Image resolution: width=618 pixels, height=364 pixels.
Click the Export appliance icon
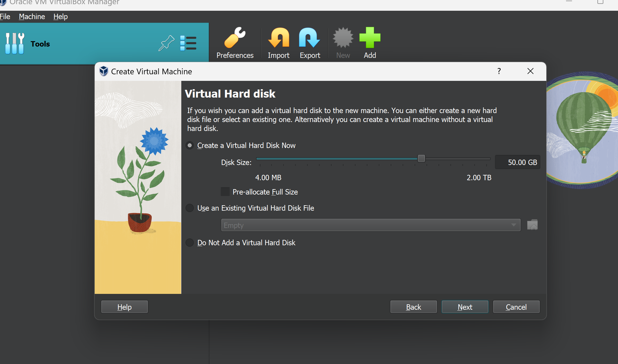[309, 38]
